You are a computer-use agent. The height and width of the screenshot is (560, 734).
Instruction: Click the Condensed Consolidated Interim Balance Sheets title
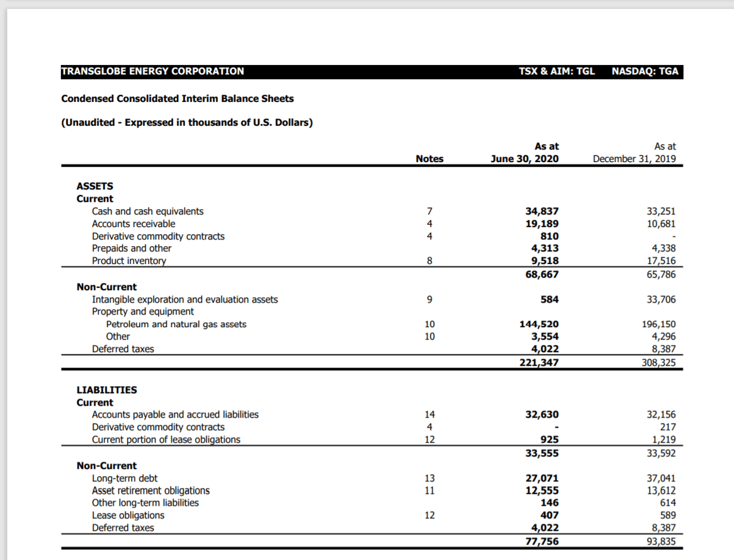pyautogui.click(x=178, y=98)
